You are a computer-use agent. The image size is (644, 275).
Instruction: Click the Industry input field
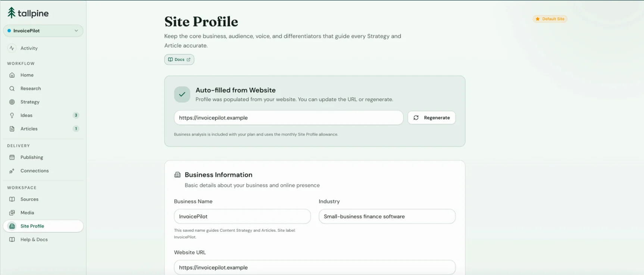point(387,216)
